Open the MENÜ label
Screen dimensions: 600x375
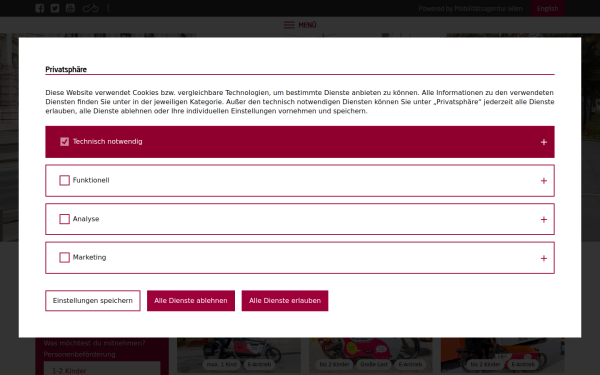(307, 25)
